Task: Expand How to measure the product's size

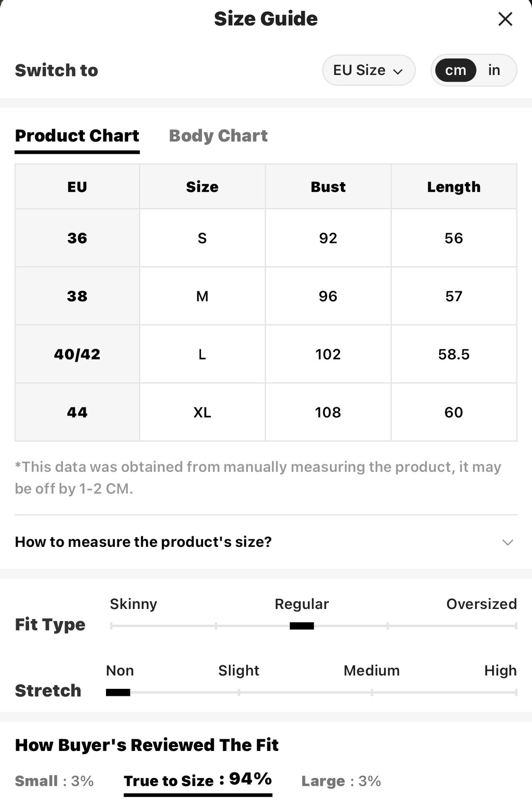Action: coord(266,542)
